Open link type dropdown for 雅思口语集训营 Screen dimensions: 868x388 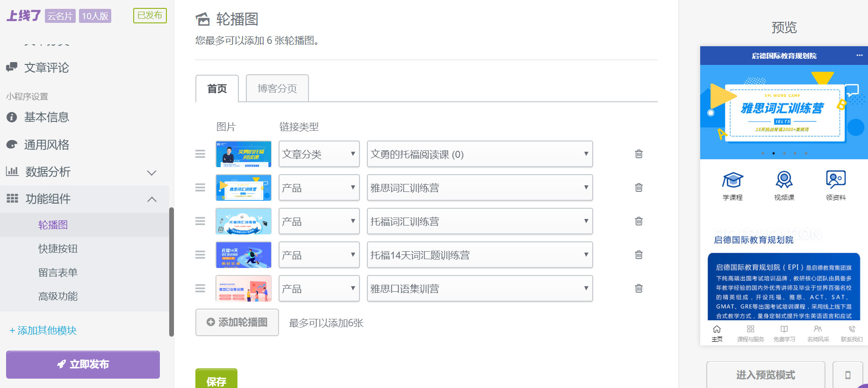pos(319,288)
